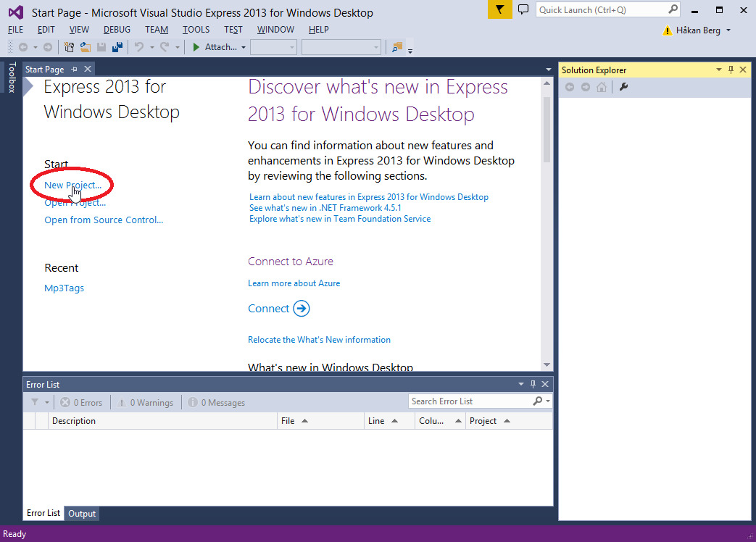The width and height of the screenshot is (756, 542).
Task: Open the wider empty toolbar combo box
Action: 341,47
